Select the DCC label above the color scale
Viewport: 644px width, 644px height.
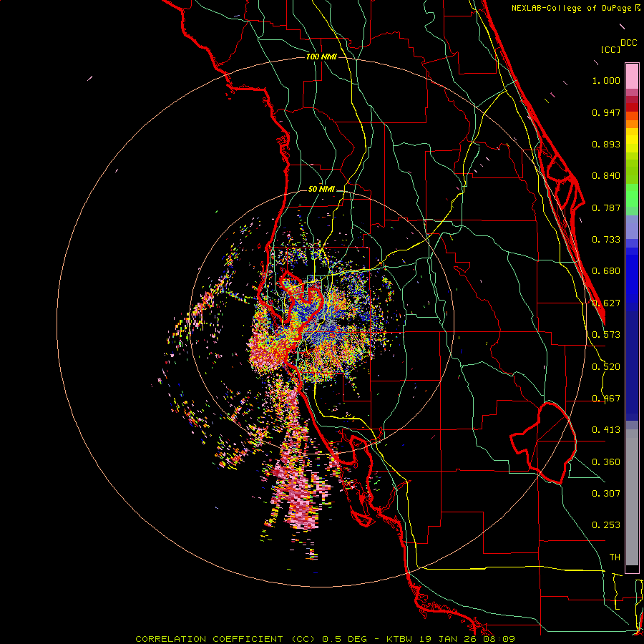[628, 43]
